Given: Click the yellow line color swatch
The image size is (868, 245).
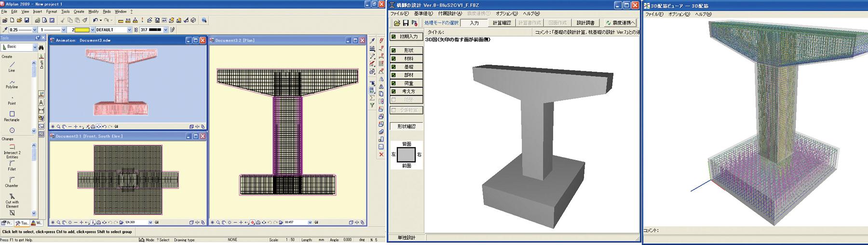Looking at the screenshot, I should (x=82, y=30).
